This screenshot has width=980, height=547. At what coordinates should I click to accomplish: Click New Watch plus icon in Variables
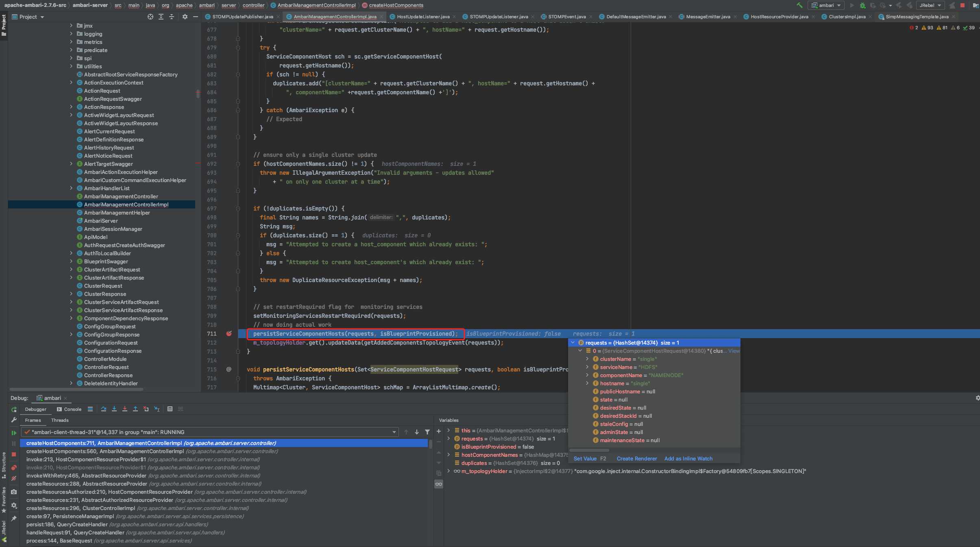[x=439, y=431]
